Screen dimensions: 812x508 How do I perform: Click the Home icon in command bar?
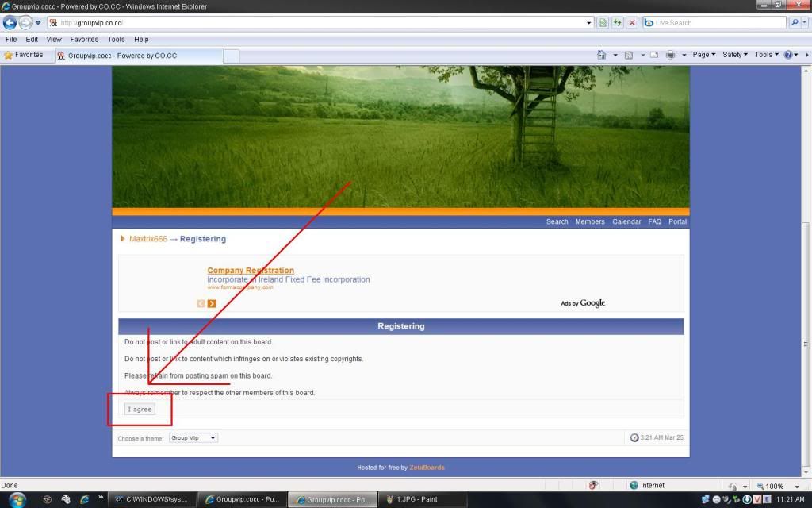point(602,55)
